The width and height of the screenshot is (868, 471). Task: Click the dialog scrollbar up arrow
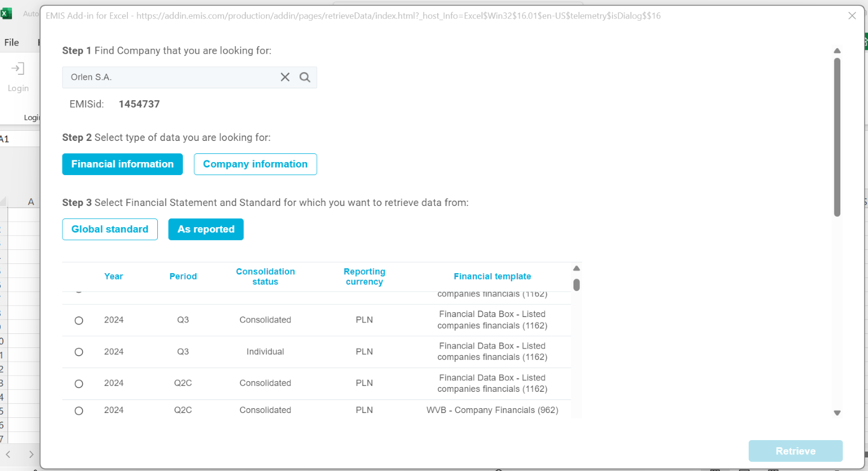click(x=837, y=50)
